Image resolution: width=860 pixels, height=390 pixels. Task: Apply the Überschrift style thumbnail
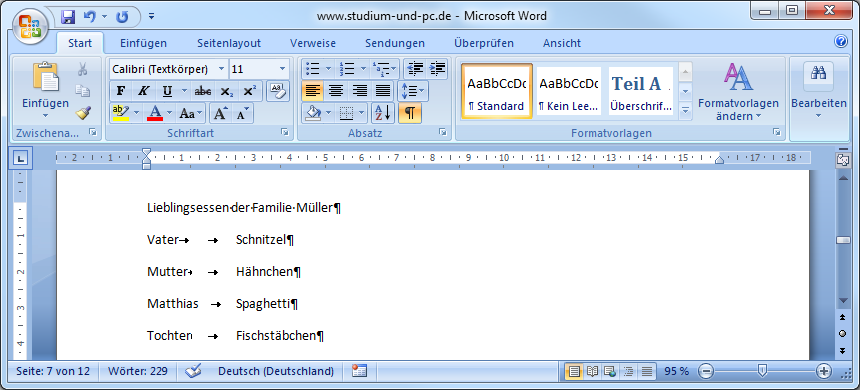pyautogui.click(x=641, y=91)
